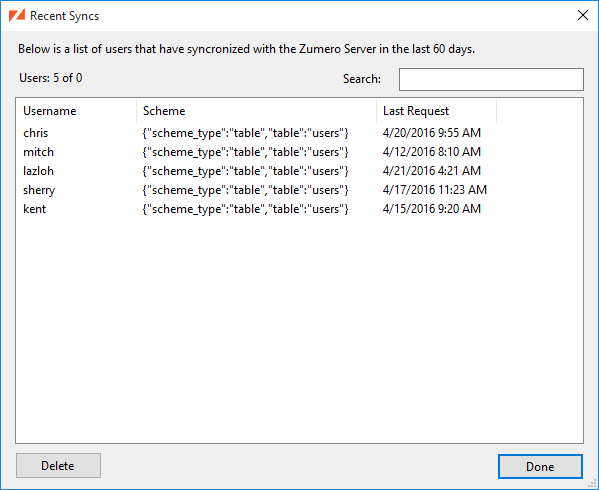
Task: Click sherry's 4/17/2016 11:23 AM entry
Action: (435, 190)
